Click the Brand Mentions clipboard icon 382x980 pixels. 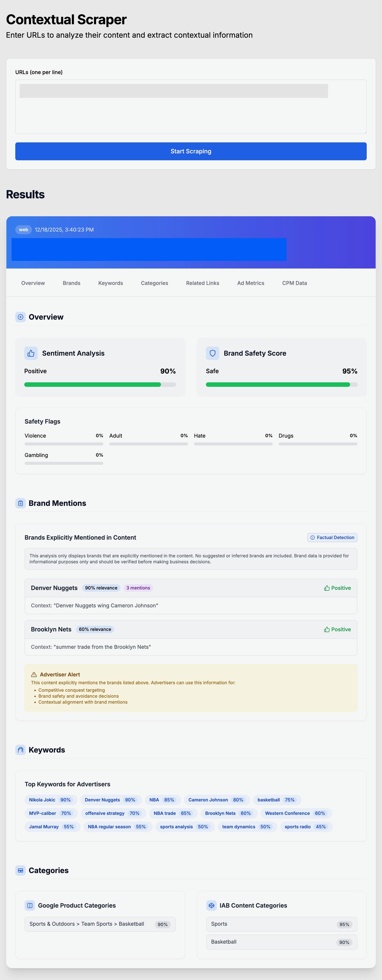click(x=20, y=503)
